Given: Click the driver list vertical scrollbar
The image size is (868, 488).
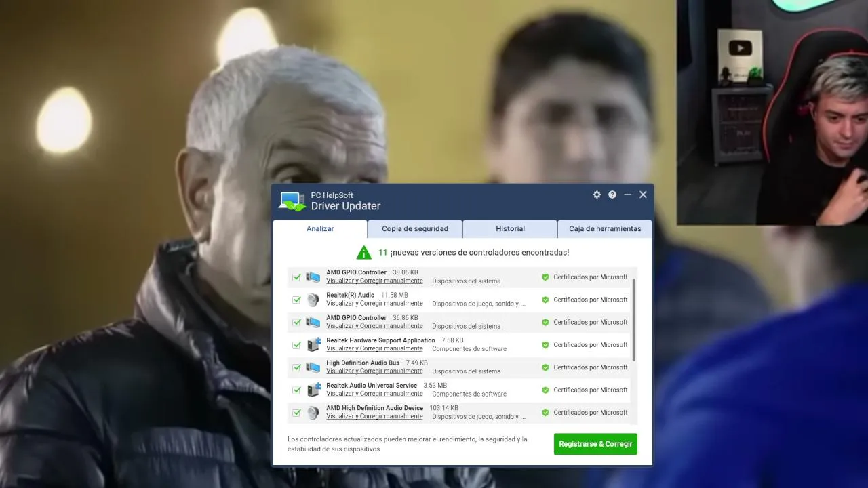Looking at the screenshot, I should [x=634, y=320].
